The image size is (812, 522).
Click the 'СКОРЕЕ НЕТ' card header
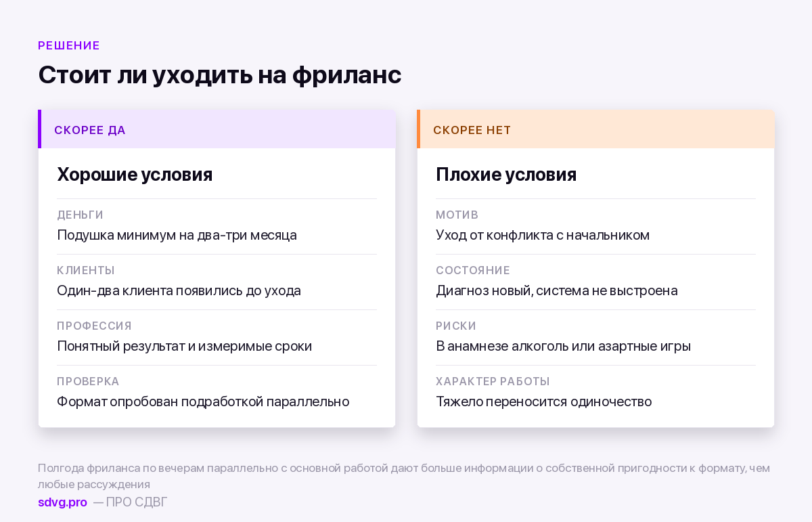coord(595,129)
